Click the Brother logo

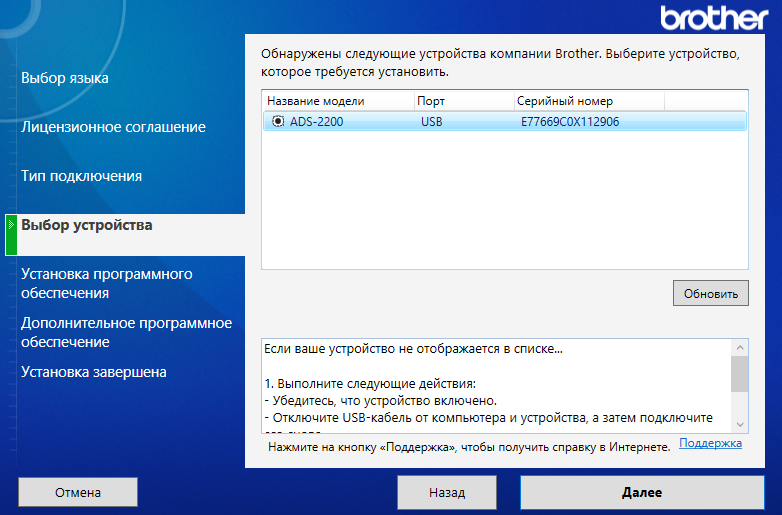[x=714, y=18]
